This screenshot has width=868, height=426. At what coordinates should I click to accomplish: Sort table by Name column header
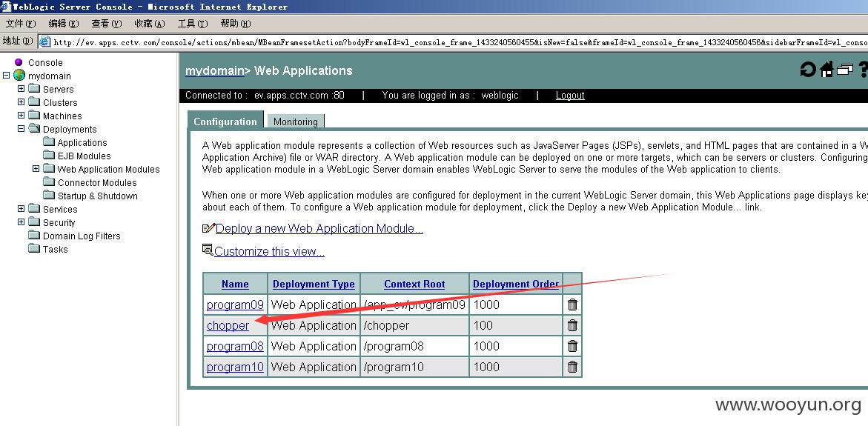point(235,284)
